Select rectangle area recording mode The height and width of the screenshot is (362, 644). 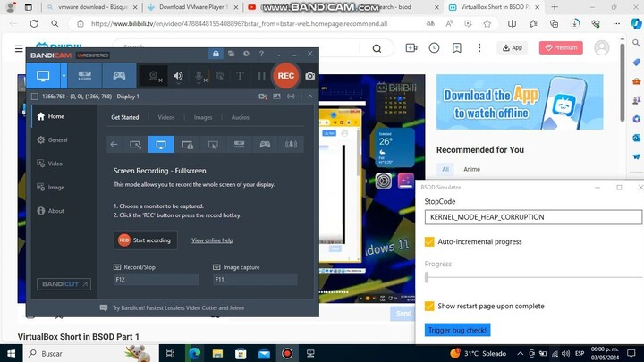click(x=135, y=145)
